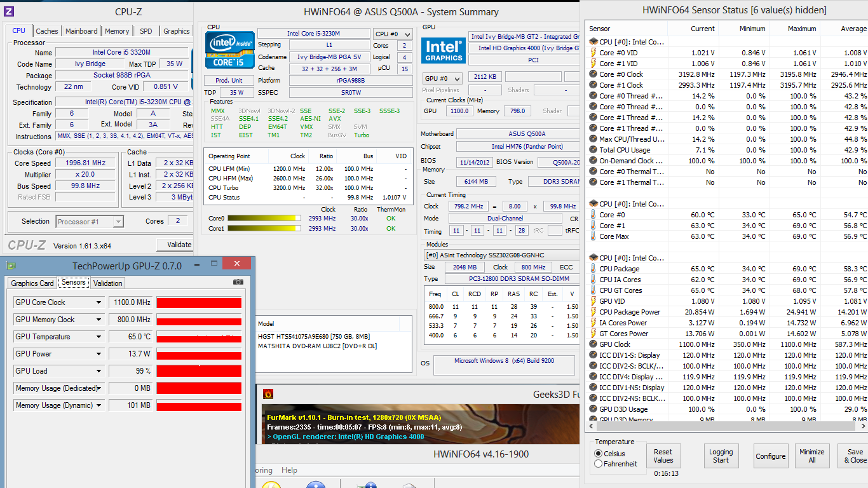
Task: Click the Minimize All button
Action: click(x=811, y=456)
